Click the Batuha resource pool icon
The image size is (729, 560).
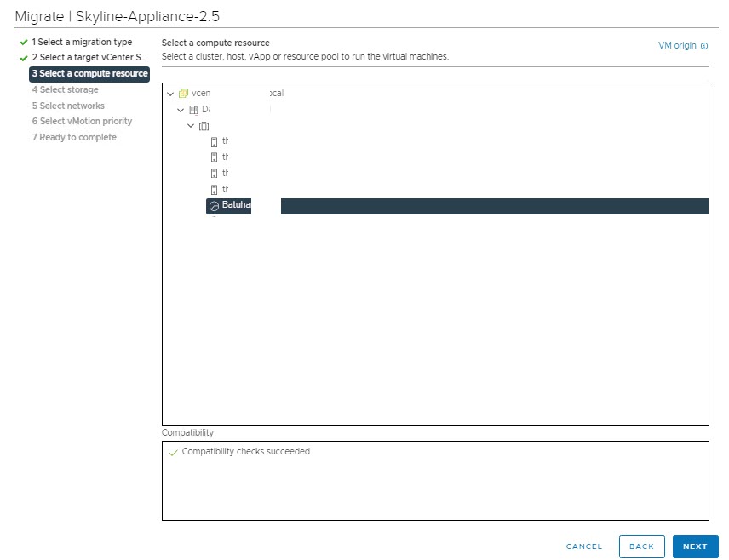point(214,206)
